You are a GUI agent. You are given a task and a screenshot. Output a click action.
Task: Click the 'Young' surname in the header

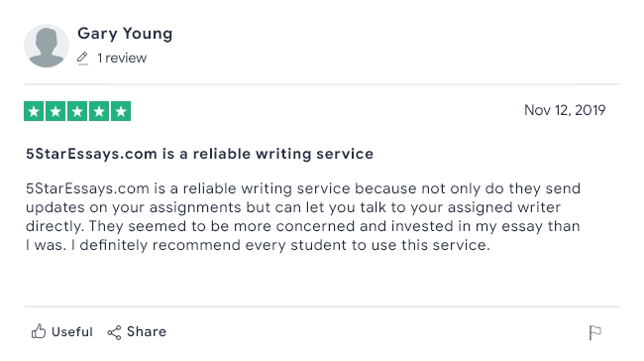click(148, 34)
